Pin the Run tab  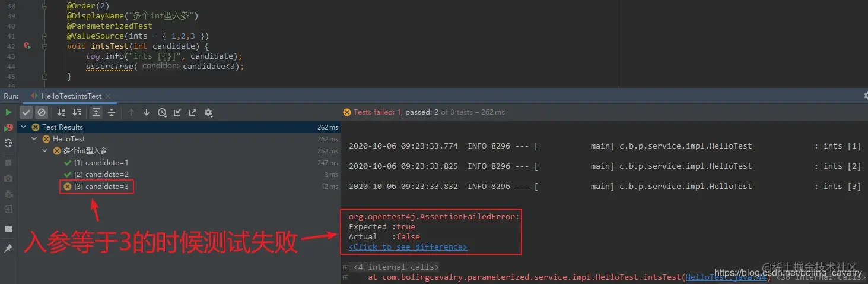tap(8, 248)
